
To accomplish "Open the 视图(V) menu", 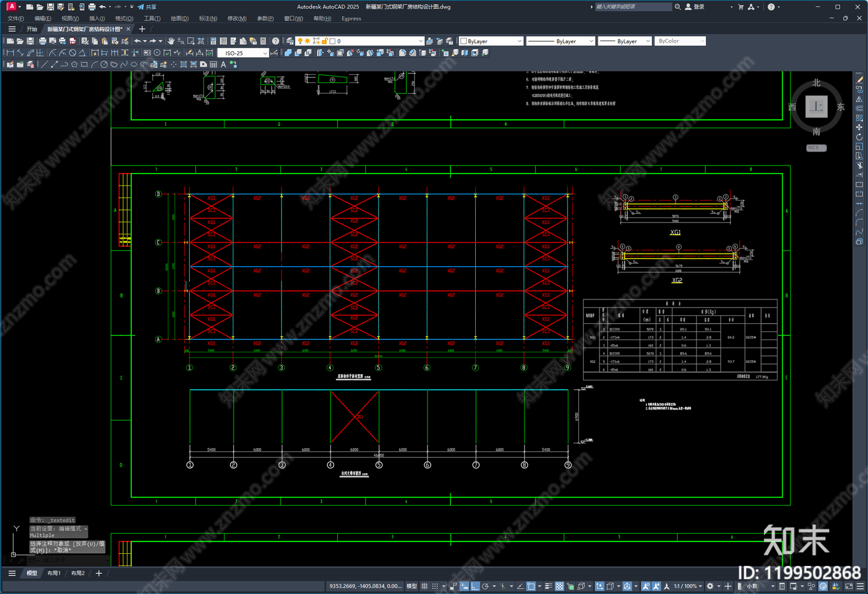I will tap(70, 18).
